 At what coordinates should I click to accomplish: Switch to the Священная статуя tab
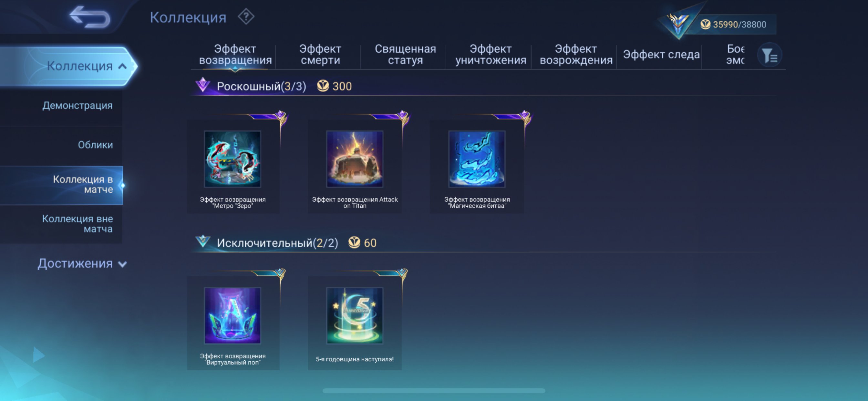405,54
